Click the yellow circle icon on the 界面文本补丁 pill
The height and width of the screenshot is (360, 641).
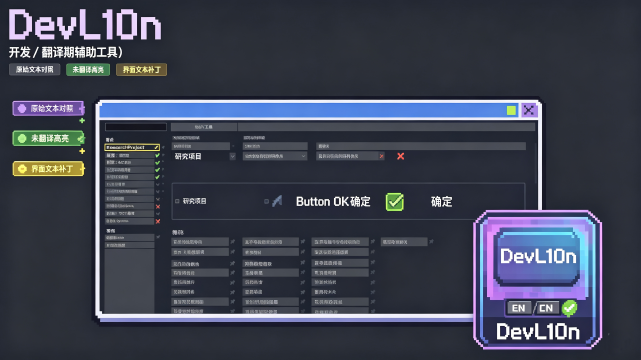coord(22,169)
